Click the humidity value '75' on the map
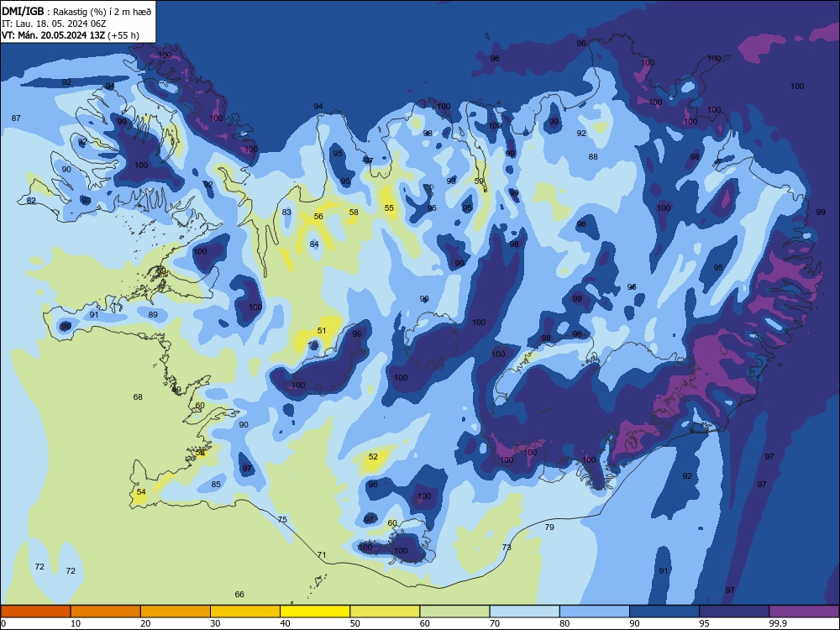 (x=282, y=519)
